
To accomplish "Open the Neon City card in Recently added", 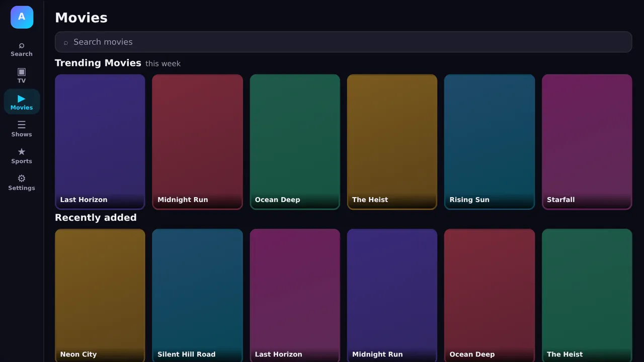I will coord(100,296).
